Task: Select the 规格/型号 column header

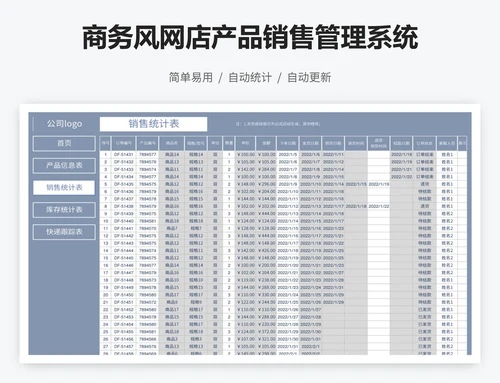Action: point(196,143)
